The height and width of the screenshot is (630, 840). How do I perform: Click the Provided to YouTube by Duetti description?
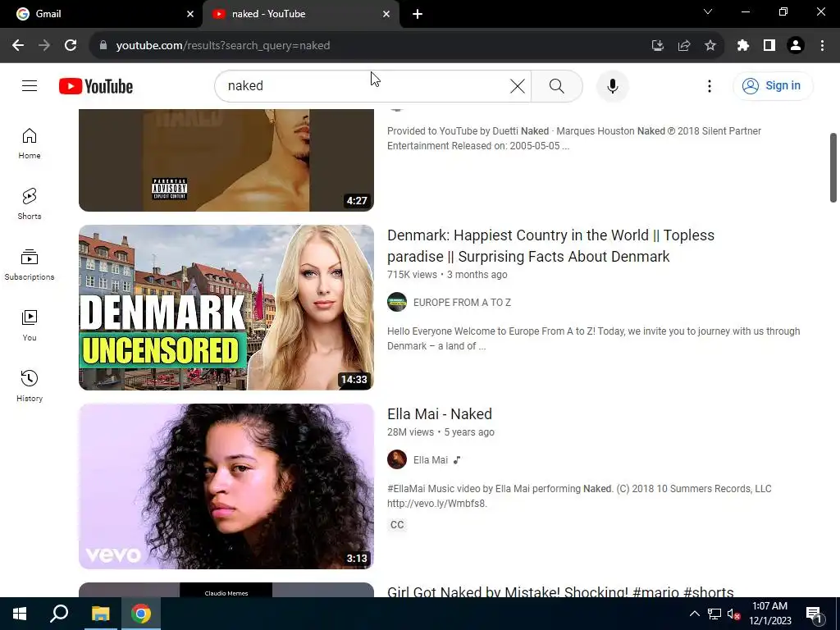click(573, 138)
